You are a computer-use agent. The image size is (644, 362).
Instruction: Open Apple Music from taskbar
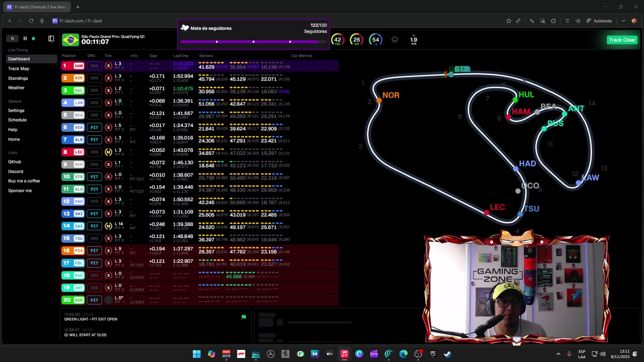click(x=344, y=354)
